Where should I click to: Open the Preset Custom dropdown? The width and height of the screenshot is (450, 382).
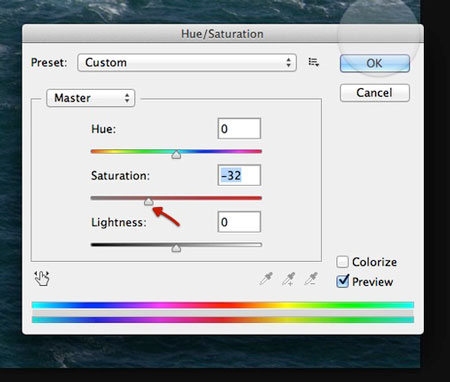coord(187,62)
